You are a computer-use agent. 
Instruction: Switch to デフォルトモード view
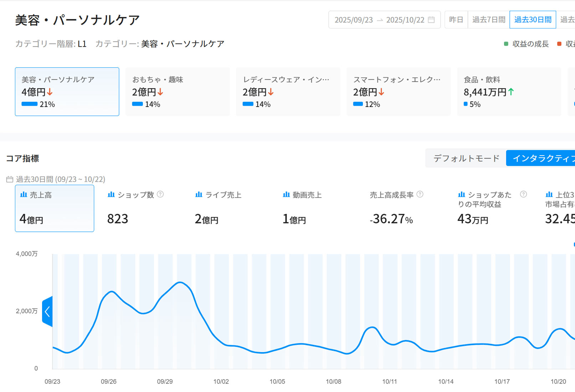(466, 158)
